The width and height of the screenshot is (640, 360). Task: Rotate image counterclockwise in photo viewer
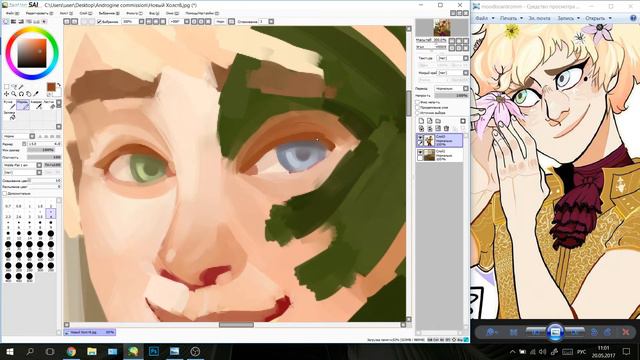tap(594, 333)
